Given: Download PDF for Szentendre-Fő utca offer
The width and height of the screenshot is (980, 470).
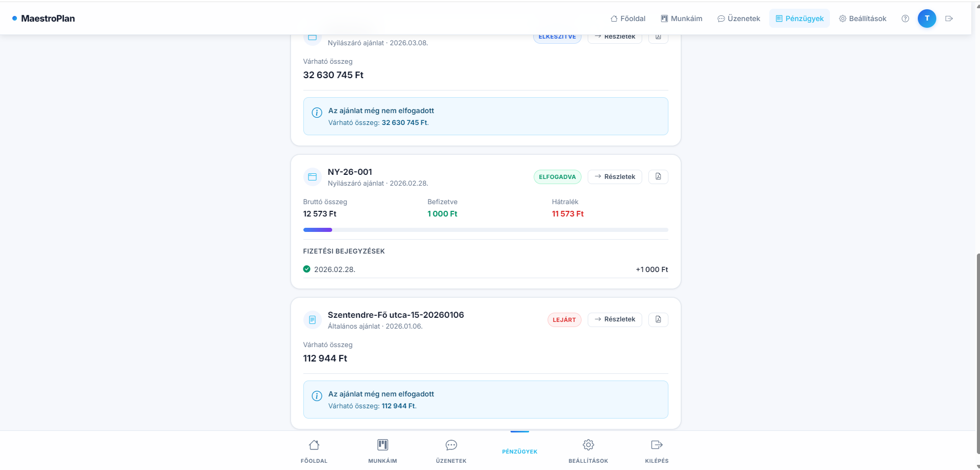Looking at the screenshot, I should pyautogui.click(x=658, y=319).
